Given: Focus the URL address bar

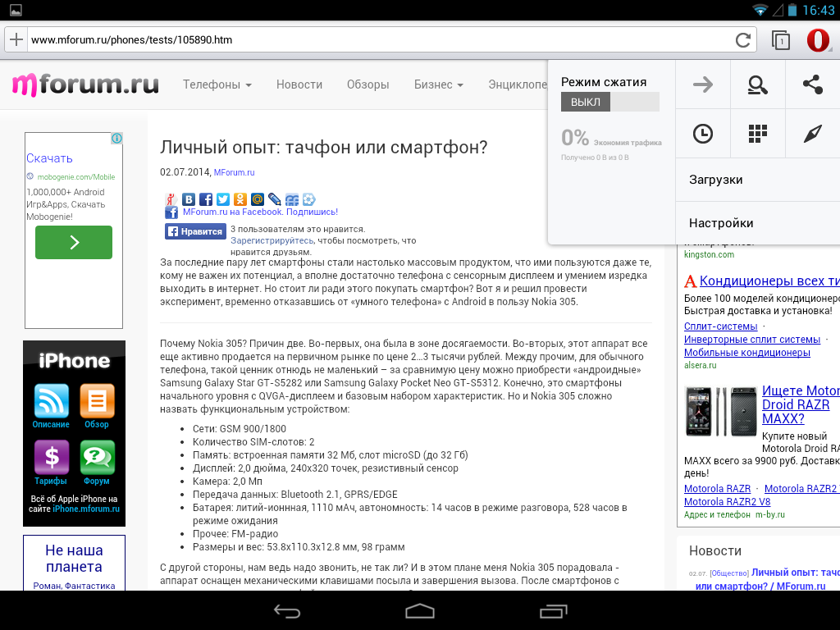Looking at the screenshot, I should pyautogui.click(x=381, y=39).
